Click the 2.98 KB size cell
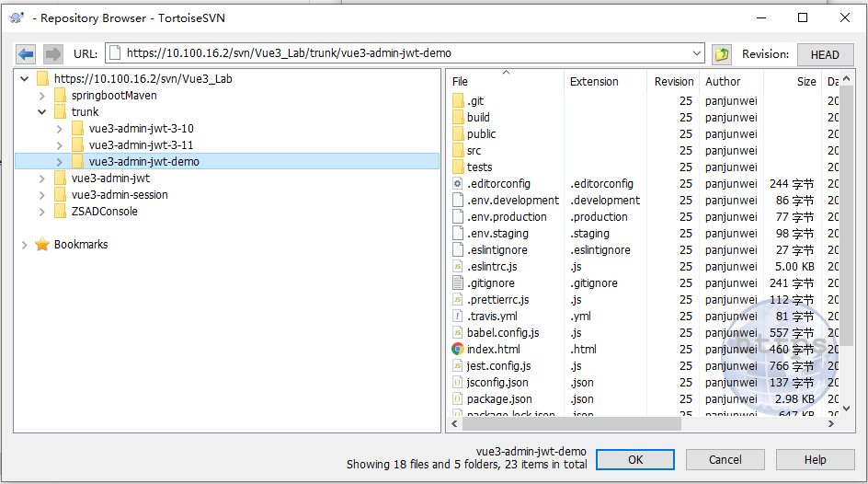Image resolution: width=868 pixels, height=484 pixels. coord(794,398)
